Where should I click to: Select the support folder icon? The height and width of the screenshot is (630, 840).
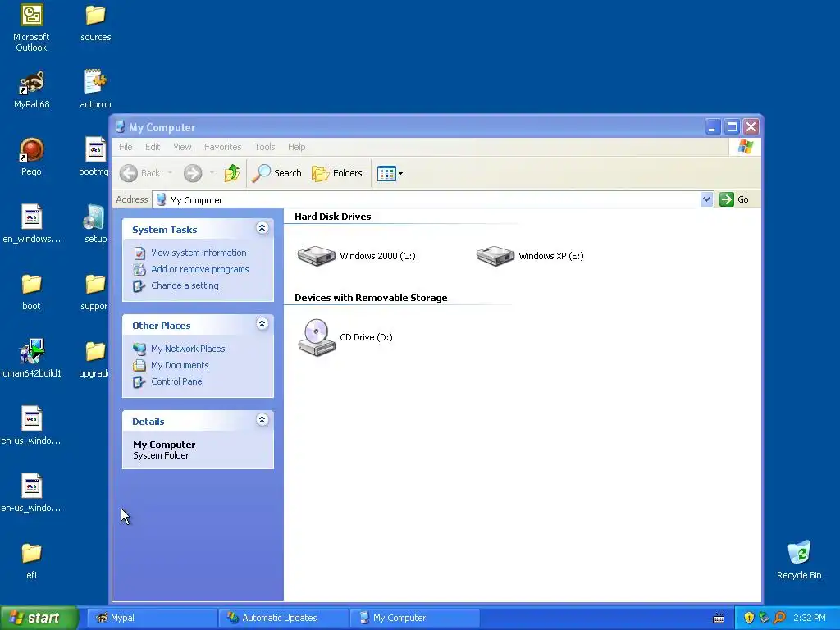coord(95,285)
